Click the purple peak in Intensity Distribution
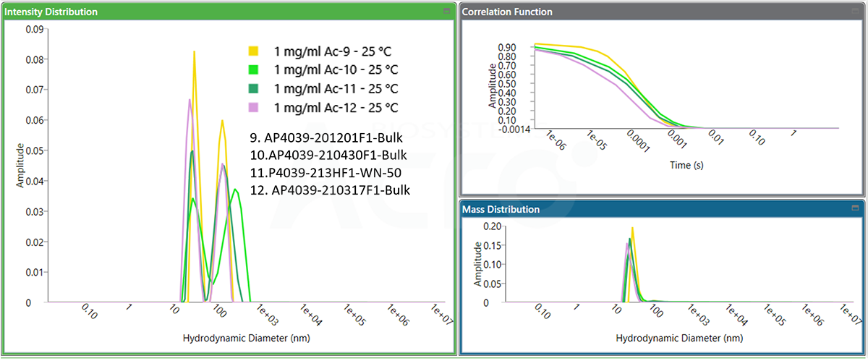The width and height of the screenshot is (868, 361). [190, 100]
